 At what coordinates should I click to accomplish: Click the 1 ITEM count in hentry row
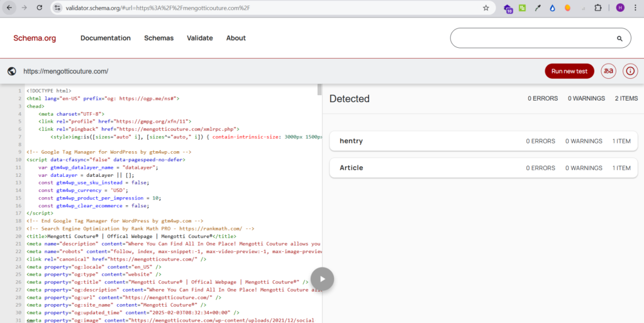click(x=621, y=141)
